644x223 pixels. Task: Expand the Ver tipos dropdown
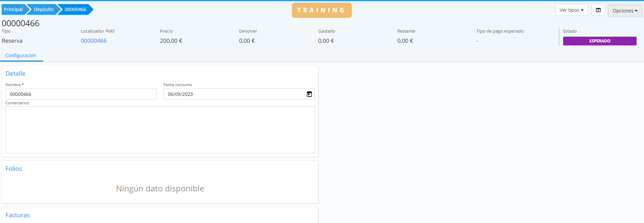[571, 10]
